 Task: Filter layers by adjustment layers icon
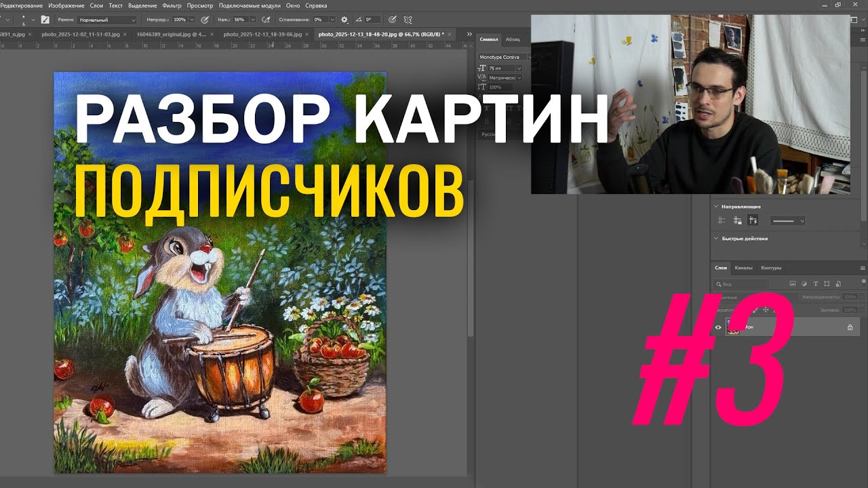[804, 284]
